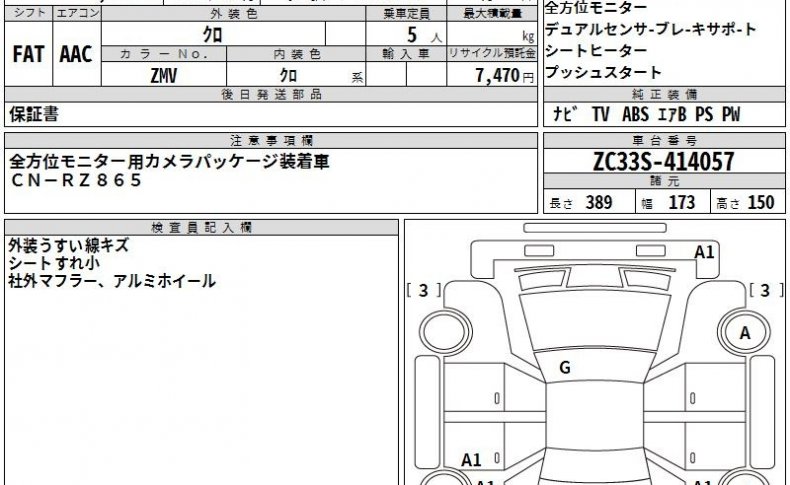Click the PS equipment label
Image resolution: width=790 pixels, height=485 pixels.
pos(704,114)
